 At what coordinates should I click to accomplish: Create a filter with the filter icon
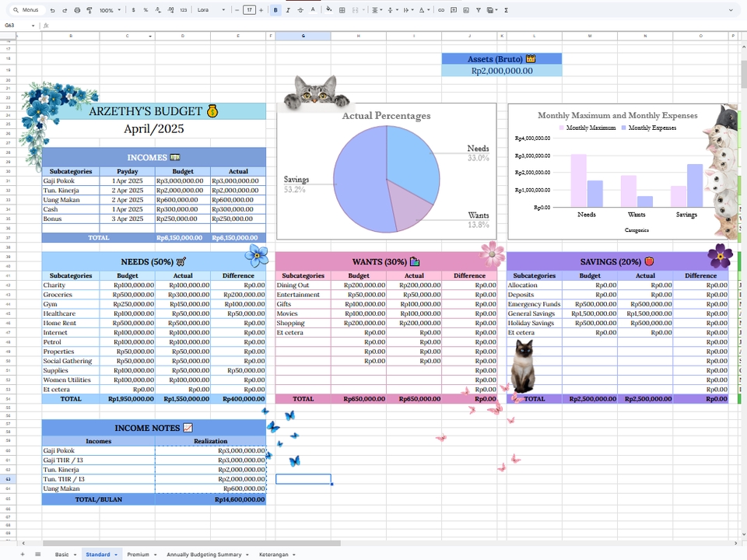[479, 9]
